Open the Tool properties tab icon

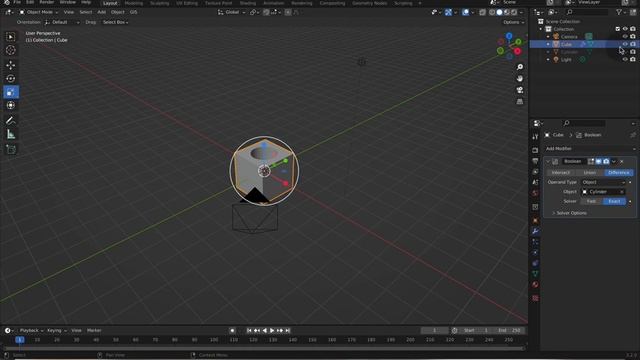(x=535, y=137)
